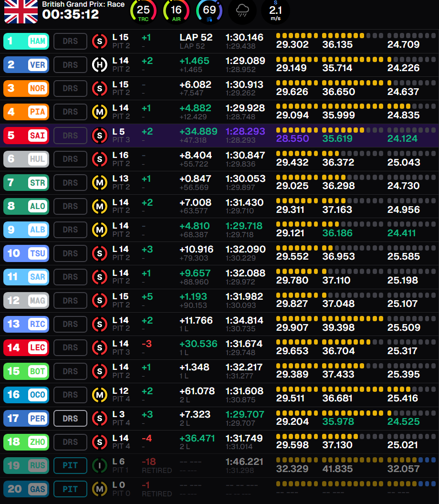Click Hulkenberg's soft tyre icon
This screenshot has height=504, width=439.
(100, 159)
